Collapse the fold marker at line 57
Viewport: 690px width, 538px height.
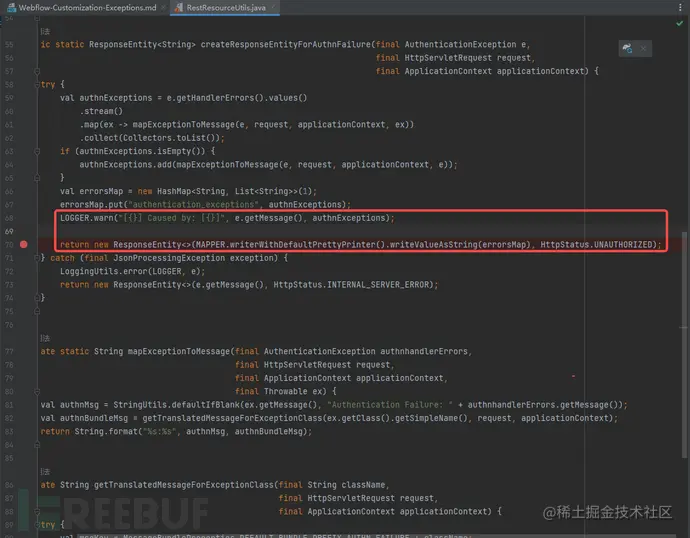37,71
